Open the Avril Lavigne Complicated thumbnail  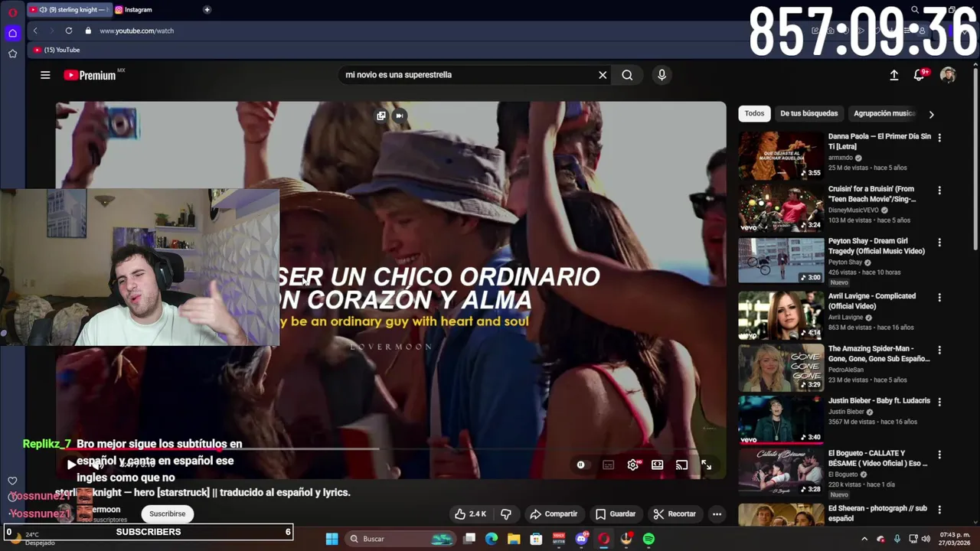tap(780, 315)
